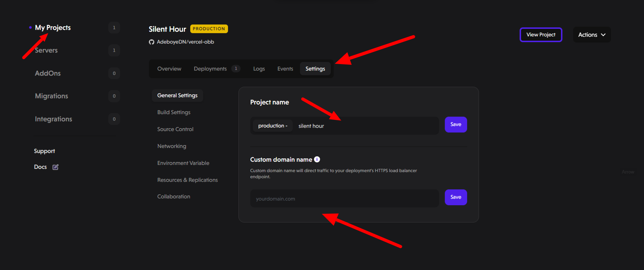Go to Networking settings
The image size is (644, 270).
coord(172,146)
